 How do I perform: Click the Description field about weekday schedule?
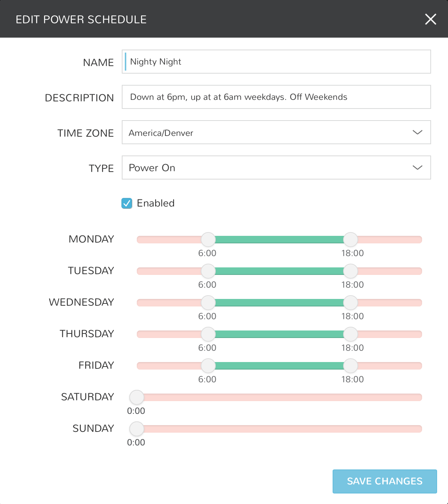coord(276,97)
